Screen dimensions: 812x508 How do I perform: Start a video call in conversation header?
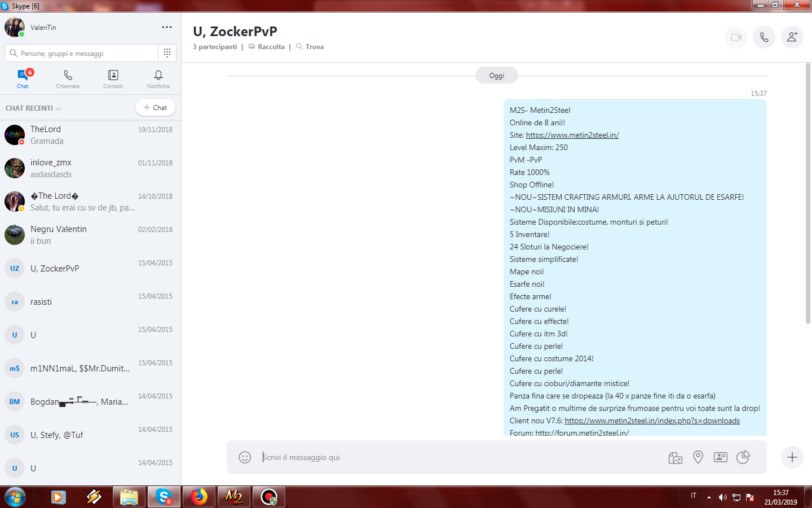coord(736,37)
